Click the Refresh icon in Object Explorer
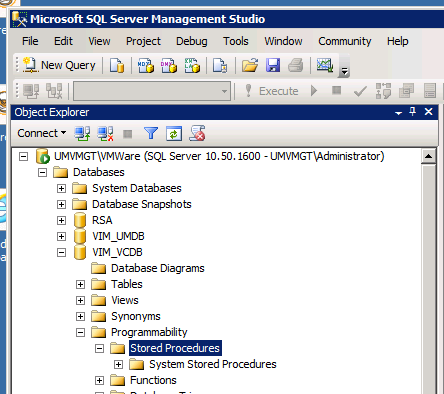The image size is (444, 394). click(174, 134)
